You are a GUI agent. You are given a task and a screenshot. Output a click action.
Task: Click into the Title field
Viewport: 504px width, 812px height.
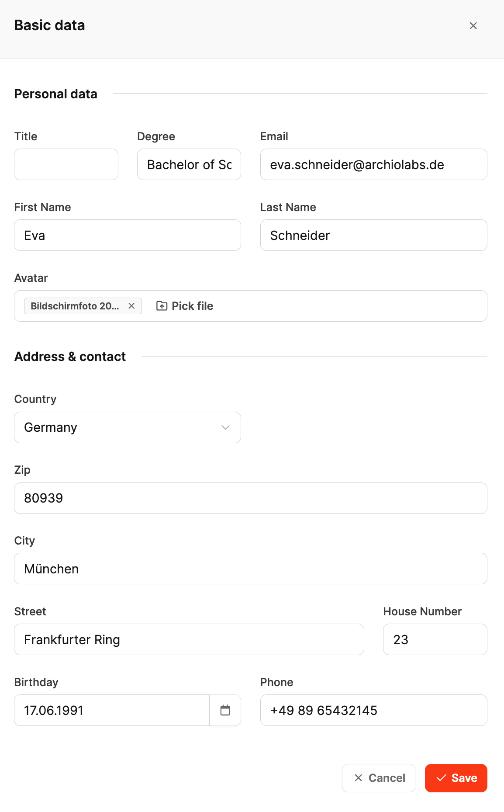tap(66, 164)
